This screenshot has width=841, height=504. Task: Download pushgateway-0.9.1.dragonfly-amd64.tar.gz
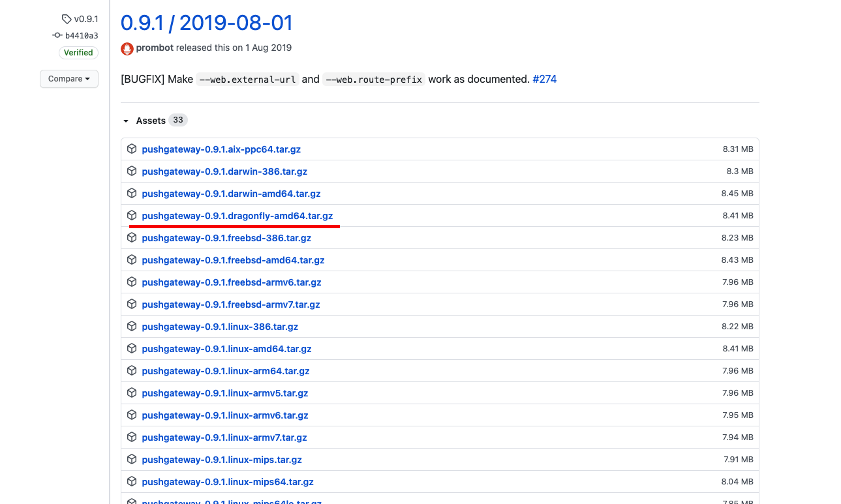coord(237,216)
